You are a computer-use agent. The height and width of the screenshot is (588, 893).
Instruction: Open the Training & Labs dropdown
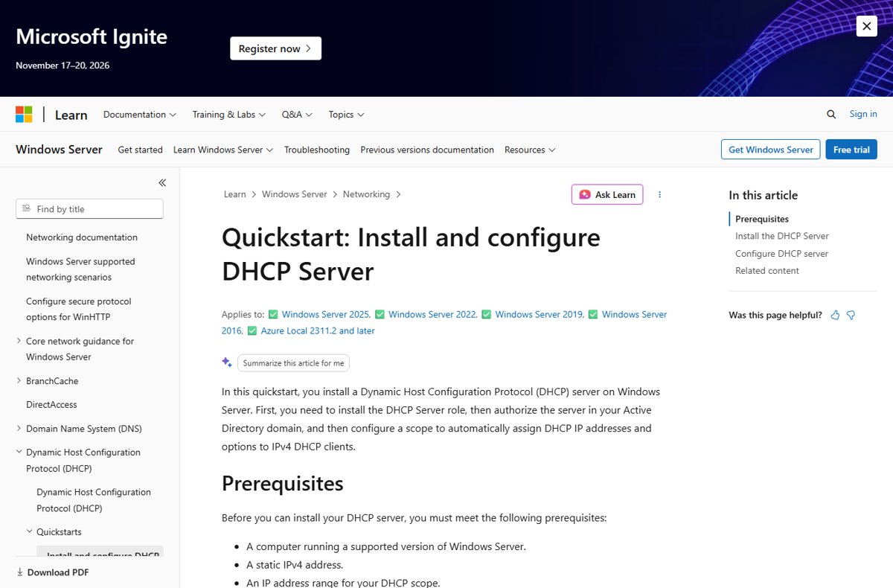(229, 115)
